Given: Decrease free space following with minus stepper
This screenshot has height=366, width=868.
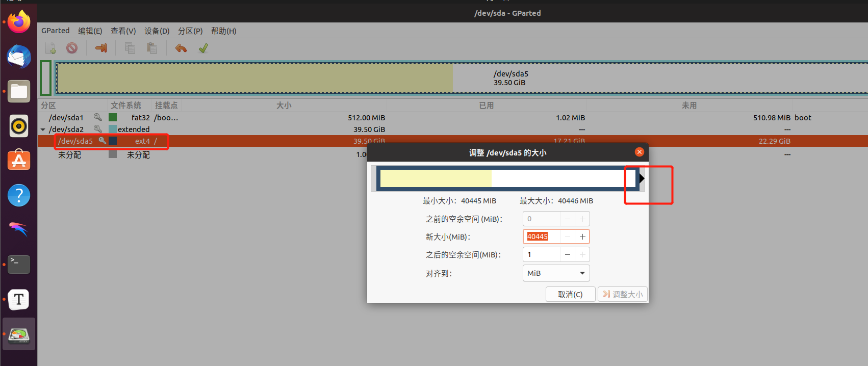Looking at the screenshot, I should coord(567,254).
